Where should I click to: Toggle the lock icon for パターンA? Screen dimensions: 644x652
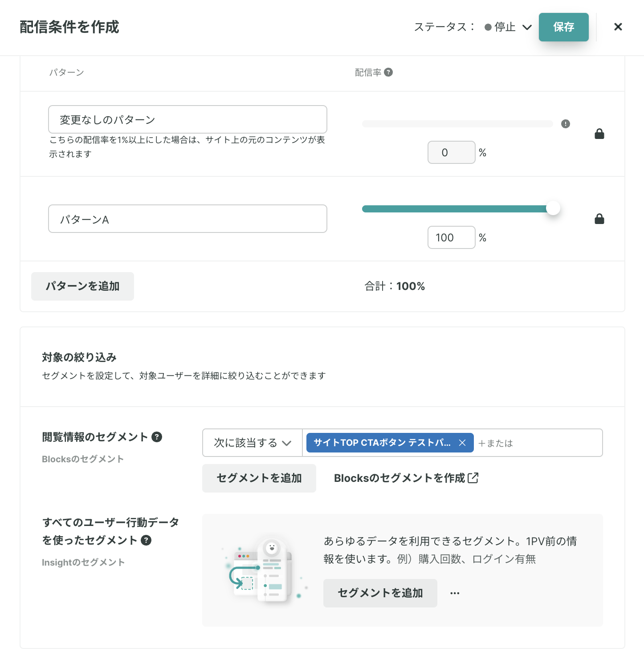pyautogui.click(x=599, y=219)
